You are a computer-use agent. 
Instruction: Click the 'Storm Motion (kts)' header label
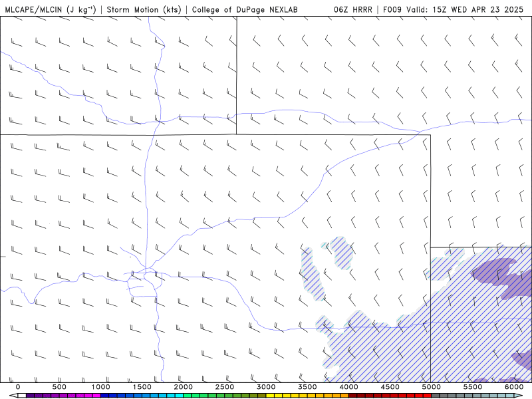tap(144, 9)
